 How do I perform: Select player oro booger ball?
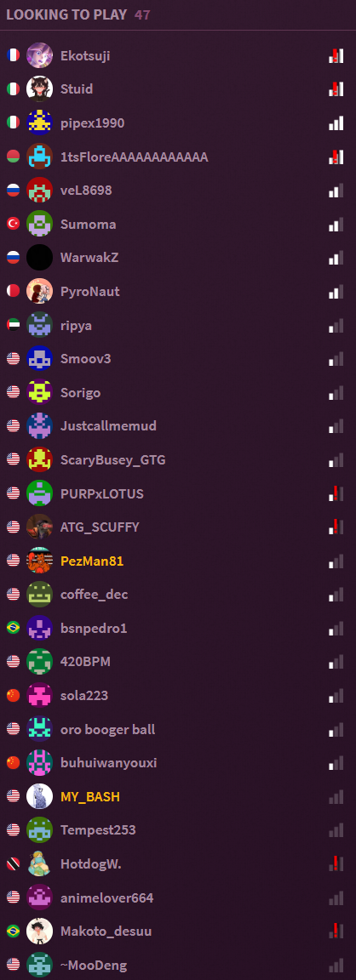(x=178, y=729)
